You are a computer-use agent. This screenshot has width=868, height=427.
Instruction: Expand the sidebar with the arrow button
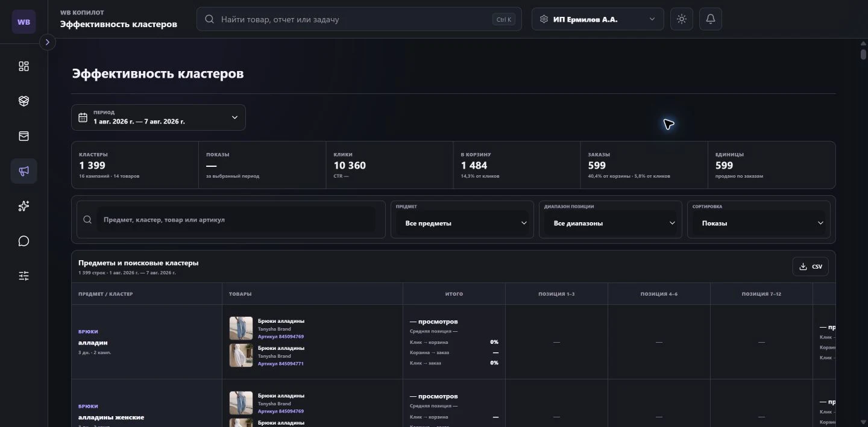point(47,42)
